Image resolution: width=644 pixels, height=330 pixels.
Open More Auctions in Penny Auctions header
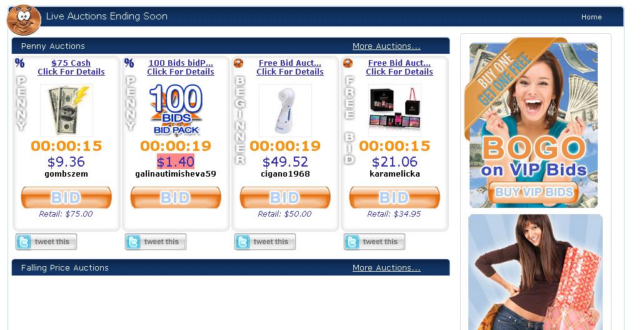pos(386,46)
